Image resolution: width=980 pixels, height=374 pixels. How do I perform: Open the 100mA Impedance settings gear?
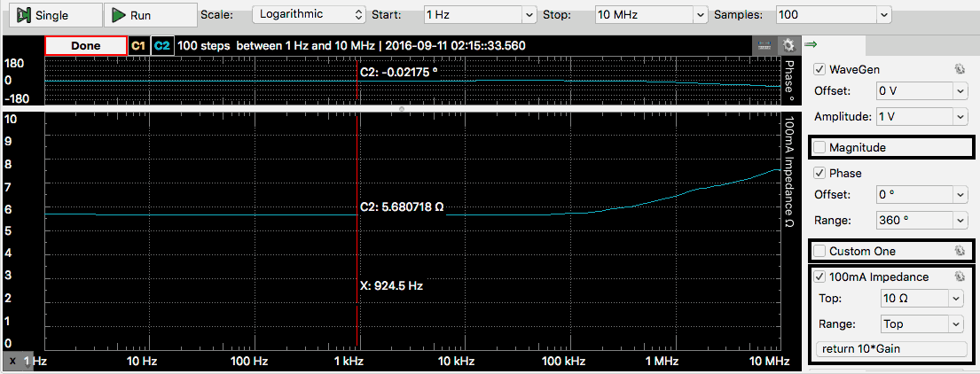coord(960,277)
